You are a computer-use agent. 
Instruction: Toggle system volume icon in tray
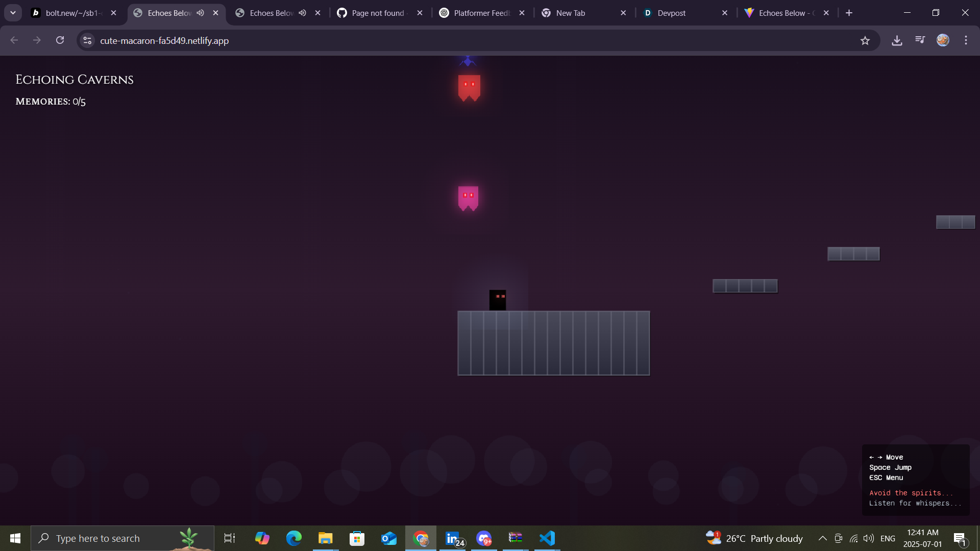pyautogui.click(x=868, y=538)
